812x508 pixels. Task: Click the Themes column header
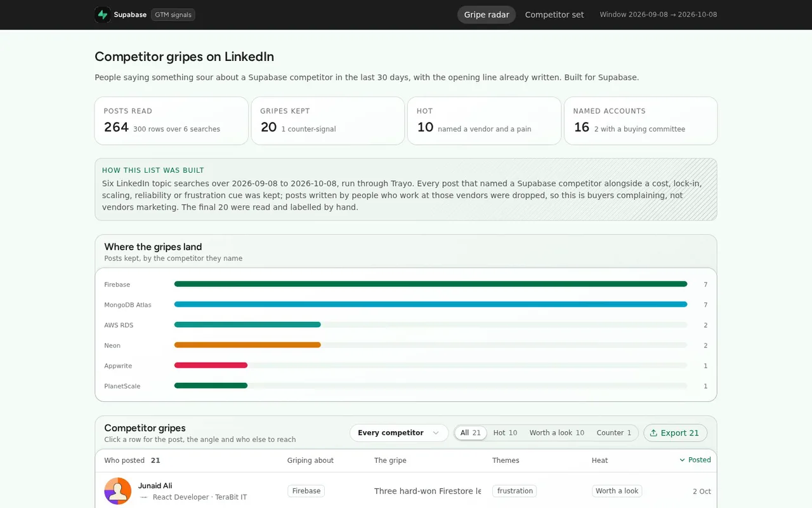point(506,460)
